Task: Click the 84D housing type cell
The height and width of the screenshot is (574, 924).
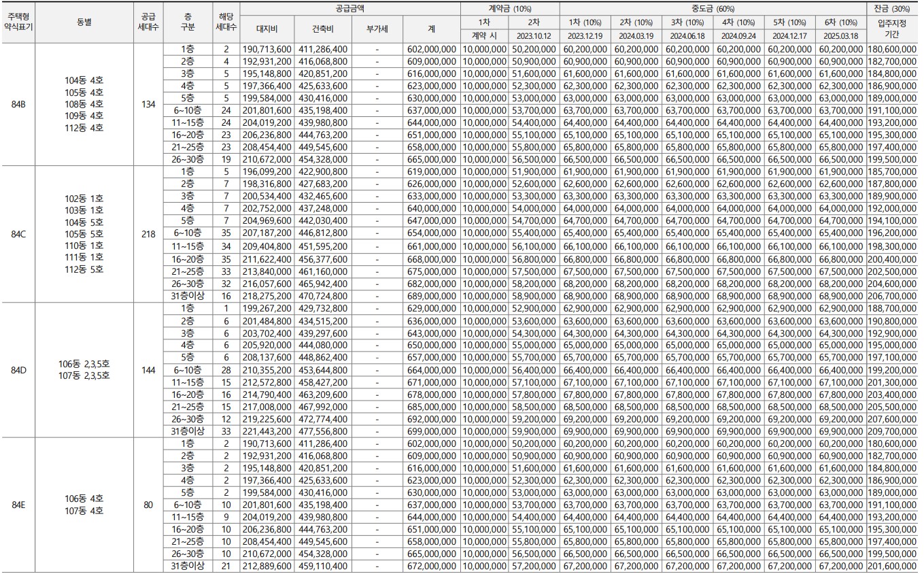Action: coord(18,370)
